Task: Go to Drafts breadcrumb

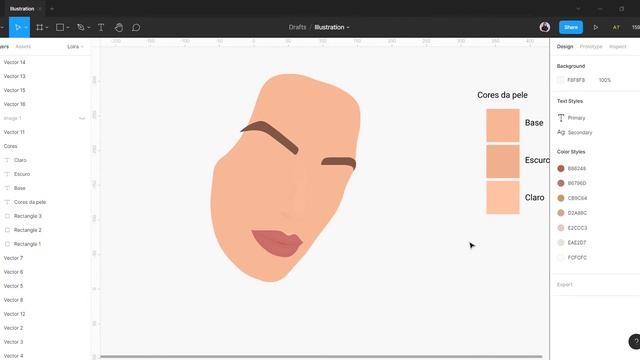Action: pyautogui.click(x=297, y=27)
